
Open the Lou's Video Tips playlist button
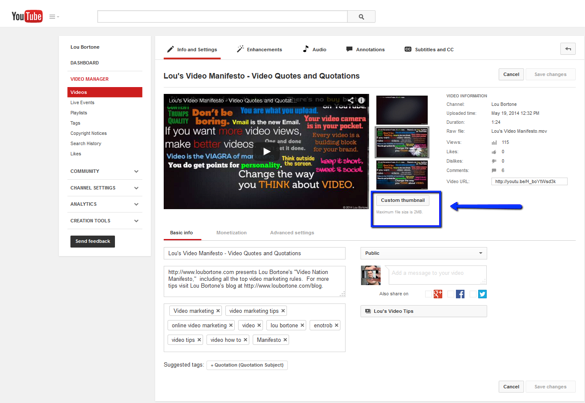[423, 311]
